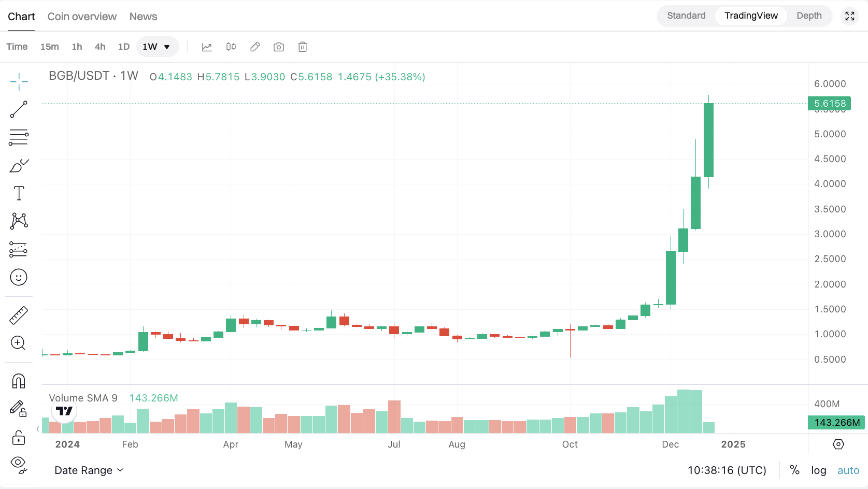
Task: Select the text annotation tool
Action: click(x=19, y=193)
